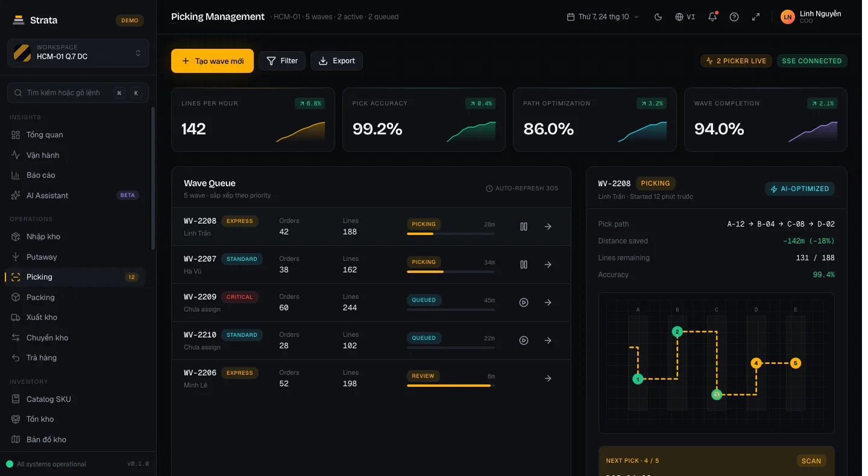Viewport: 868px width, 476px height.
Task: Open help question mark icon
Action: tap(734, 17)
